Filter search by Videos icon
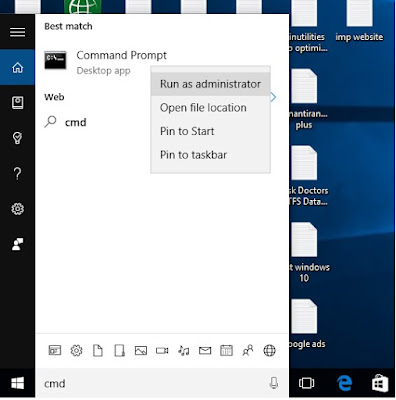Viewport: 396px width, 400px height. pyautogui.click(x=162, y=351)
